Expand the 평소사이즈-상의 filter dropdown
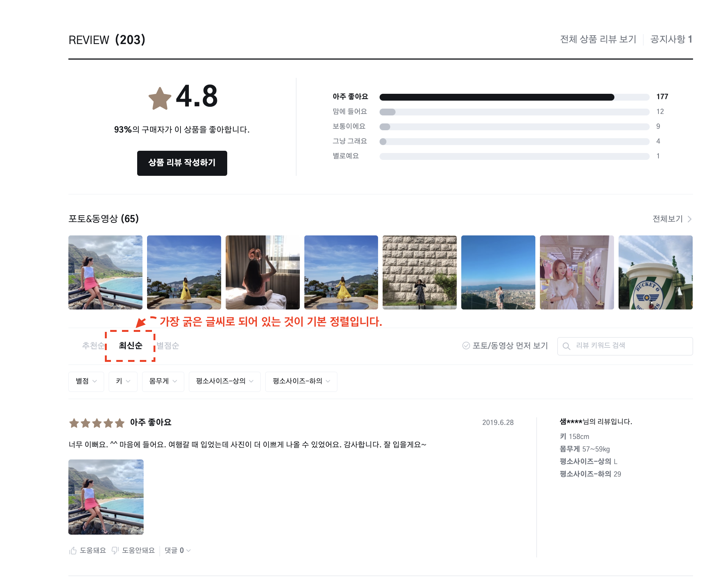 (x=225, y=381)
